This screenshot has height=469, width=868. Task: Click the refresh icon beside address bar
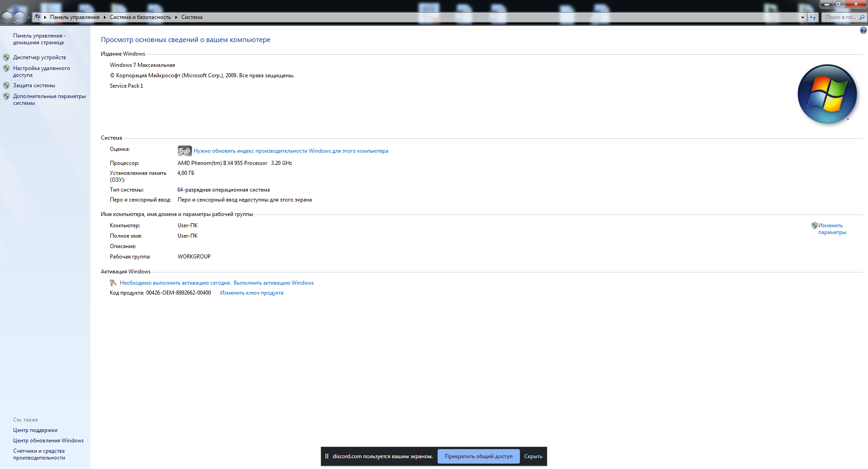pyautogui.click(x=813, y=17)
